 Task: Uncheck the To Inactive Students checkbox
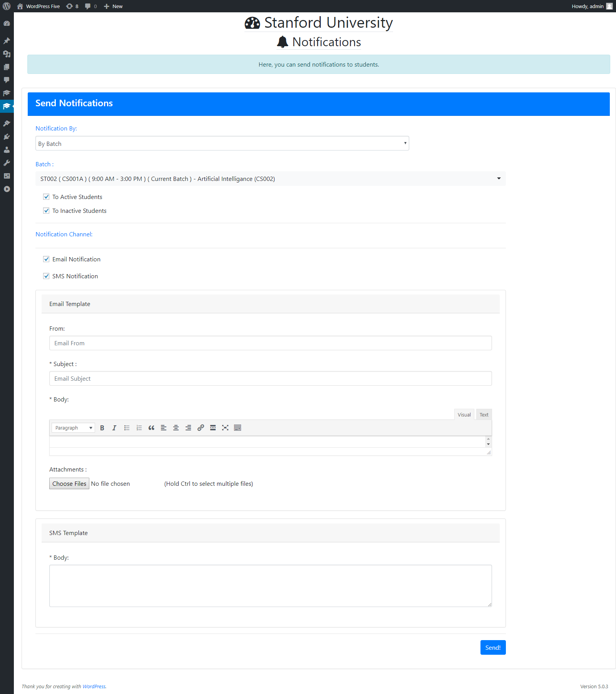(46, 211)
